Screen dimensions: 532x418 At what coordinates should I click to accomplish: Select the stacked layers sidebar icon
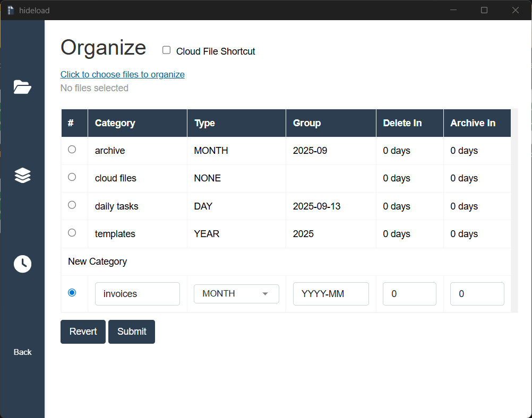pyautogui.click(x=22, y=175)
